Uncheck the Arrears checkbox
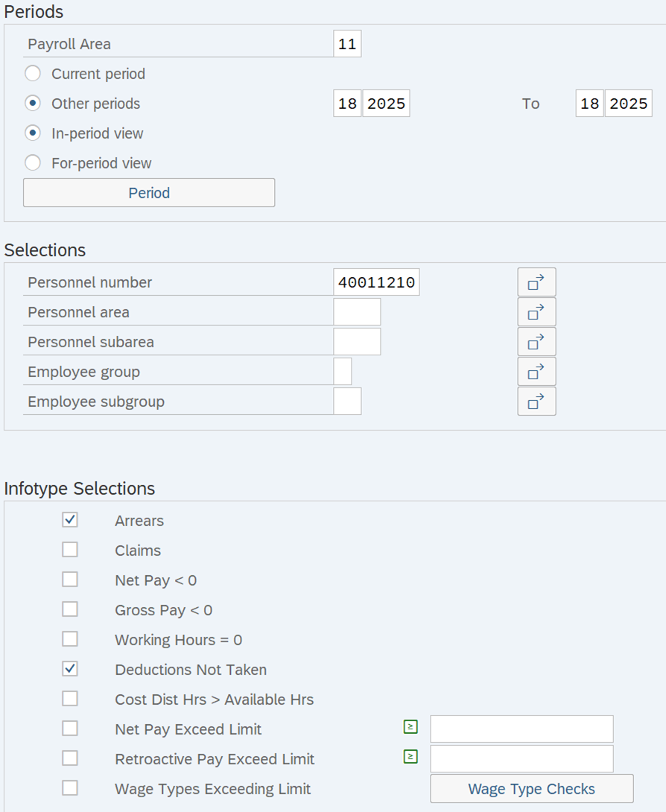 (70, 519)
